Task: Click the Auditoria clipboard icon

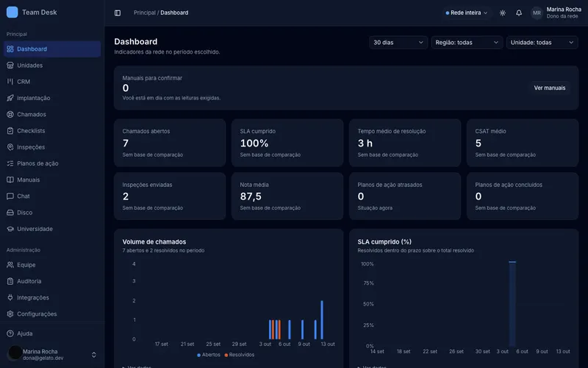Action: pyautogui.click(x=10, y=281)
